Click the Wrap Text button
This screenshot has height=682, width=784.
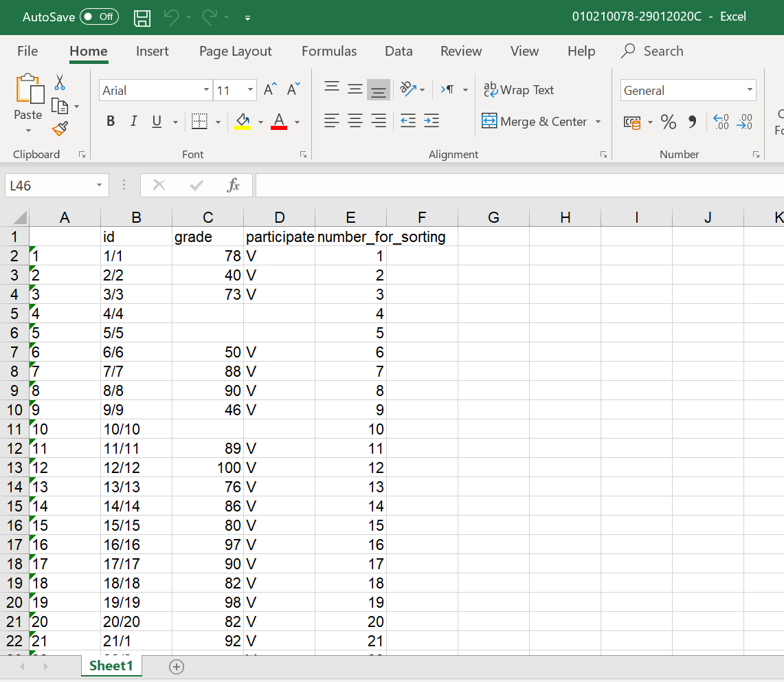519,89
